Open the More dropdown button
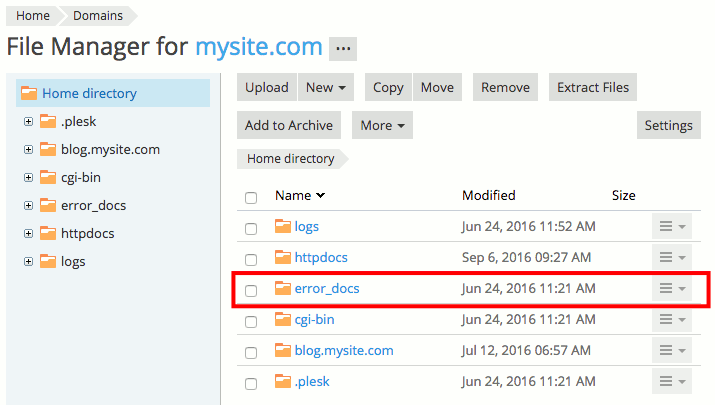The height and width of the screenshot is (405, 715). click(x=382, y=125)
